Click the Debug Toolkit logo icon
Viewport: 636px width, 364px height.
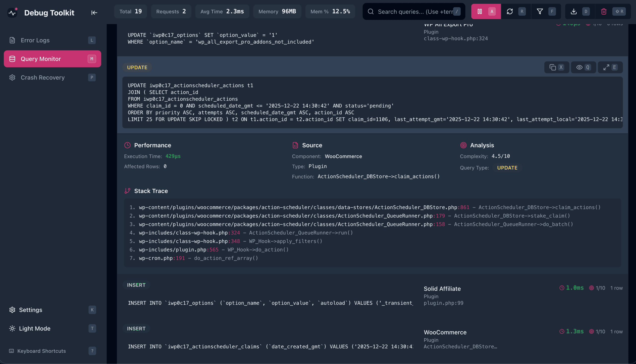12,12
